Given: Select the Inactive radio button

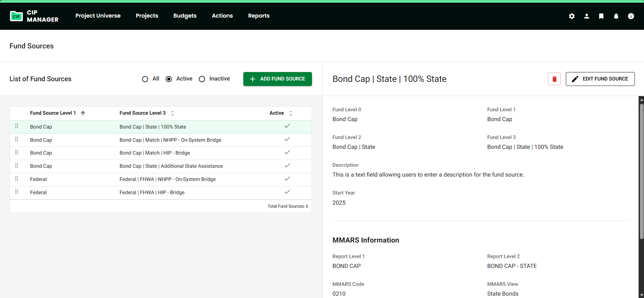Looking at the screenshot, I should tap(202, 79).
